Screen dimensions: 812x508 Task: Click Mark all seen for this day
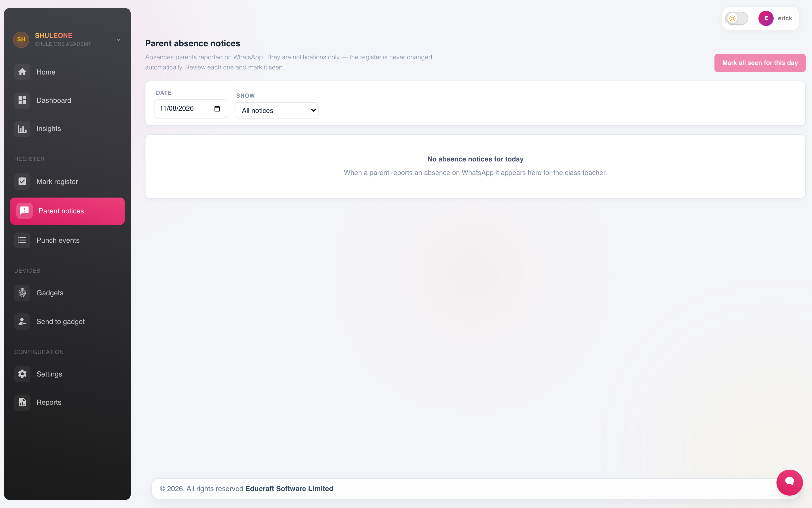pyautogui.click(x=760, y=63)
